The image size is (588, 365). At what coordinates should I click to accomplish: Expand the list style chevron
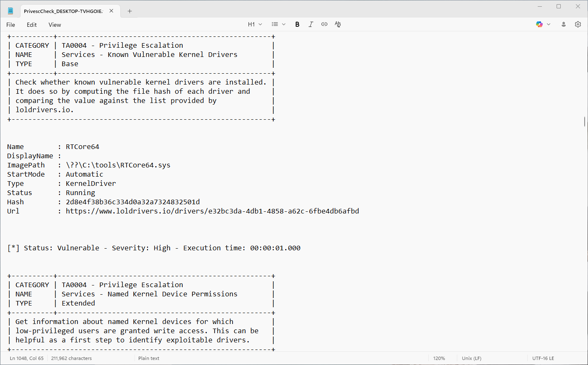click(x=283, y=24)
